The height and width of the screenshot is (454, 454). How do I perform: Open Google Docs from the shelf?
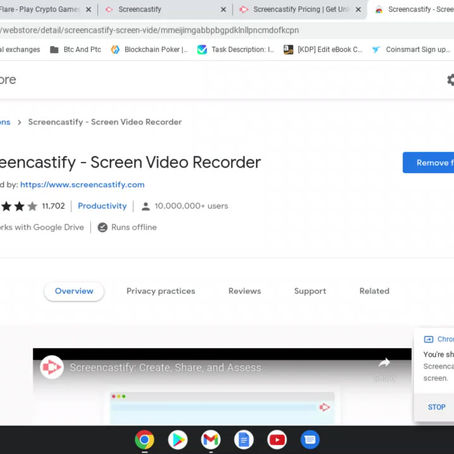[244, 440]
